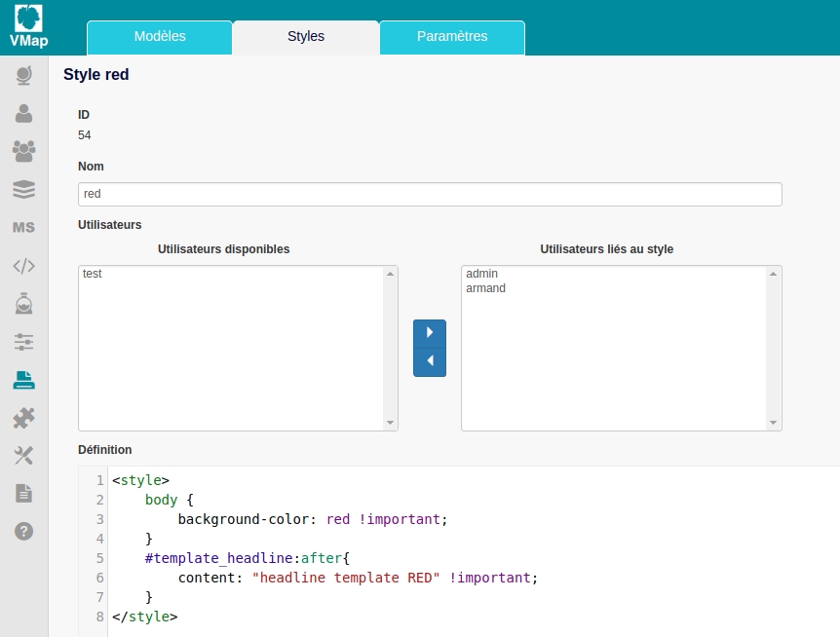This screenshot has height=637, width=840.
Task: Open the single user sidebar icon
Action: (x=24, y=114)
